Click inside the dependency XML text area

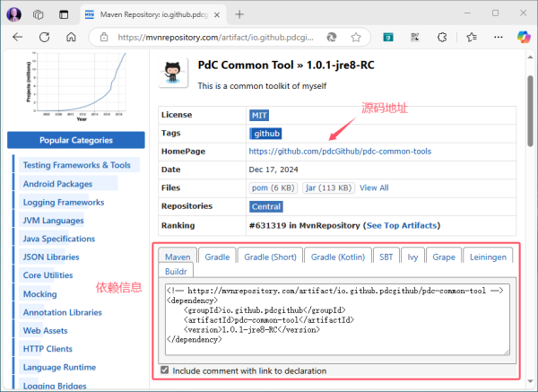pos(337,319)
